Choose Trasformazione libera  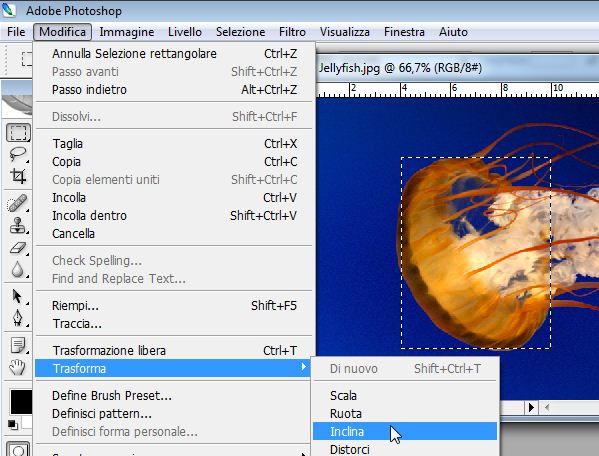174,350
